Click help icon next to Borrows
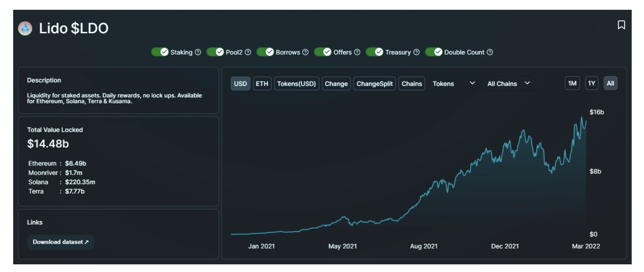This screenshot has height=272, width=644. (305, 52)
